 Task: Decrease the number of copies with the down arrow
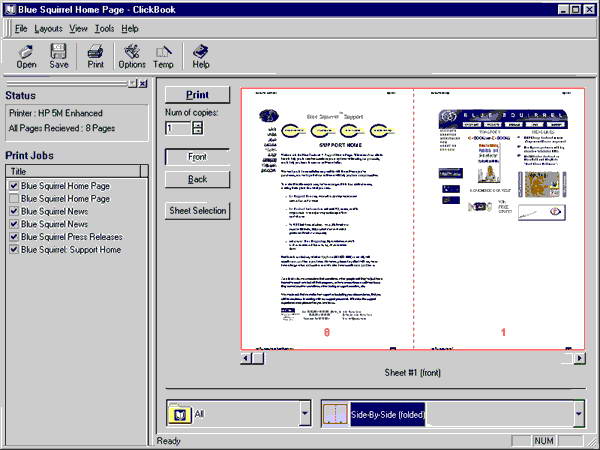(x=197, y=131)
